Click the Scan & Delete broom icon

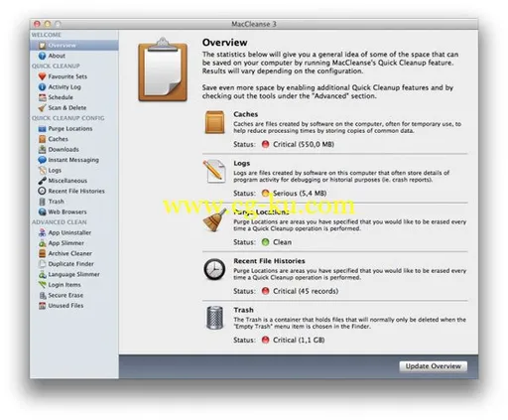point(42,107)
